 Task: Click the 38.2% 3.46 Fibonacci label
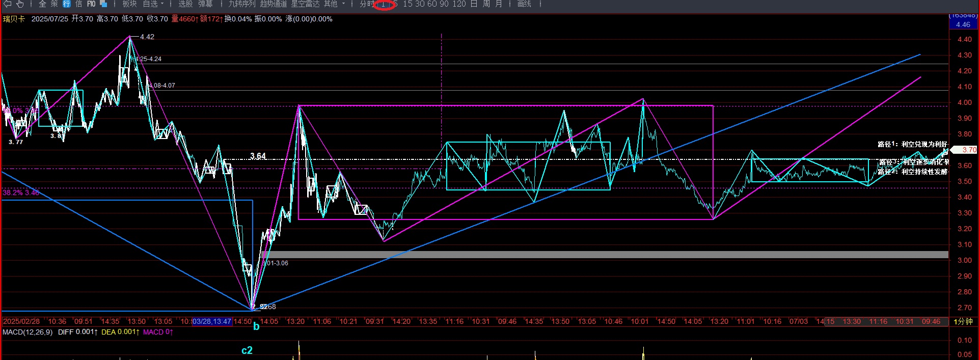(21, 192)
